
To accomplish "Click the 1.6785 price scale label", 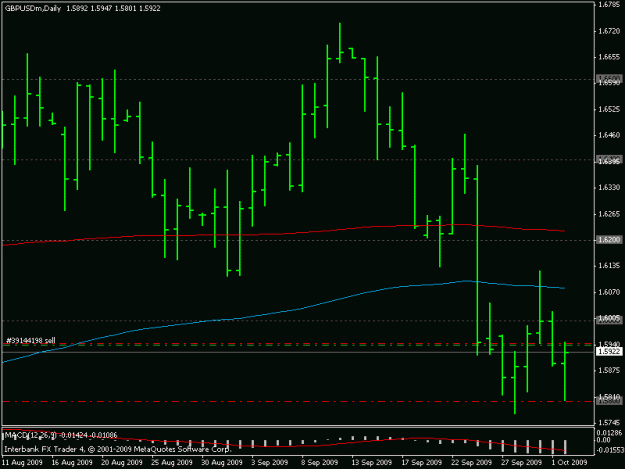I will (x=609, y=5).
